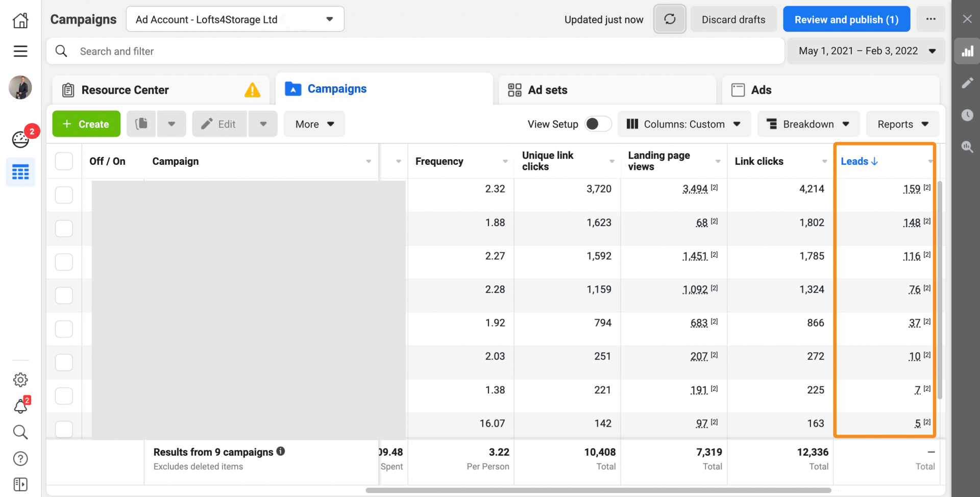Check the select-all campaigns checkbox in header
The image size is (980, 497).
click(x=64, y=161)
